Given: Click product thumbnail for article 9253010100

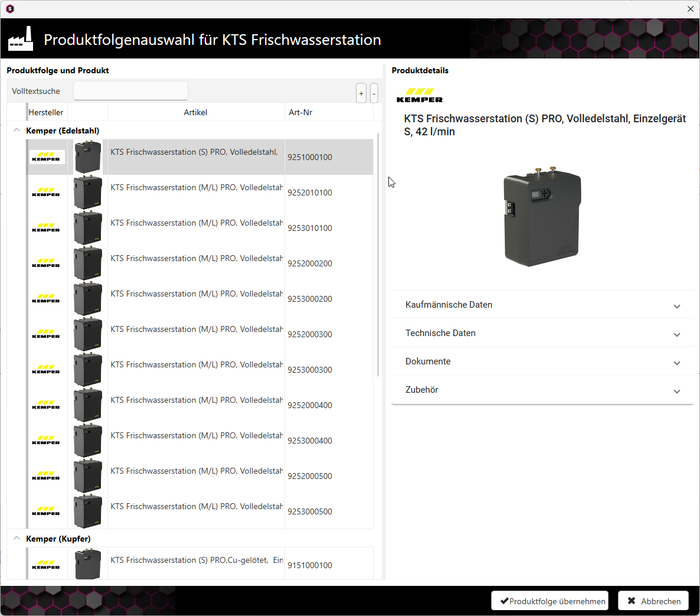Looking at the screenshot, I should tap(88, 228).
